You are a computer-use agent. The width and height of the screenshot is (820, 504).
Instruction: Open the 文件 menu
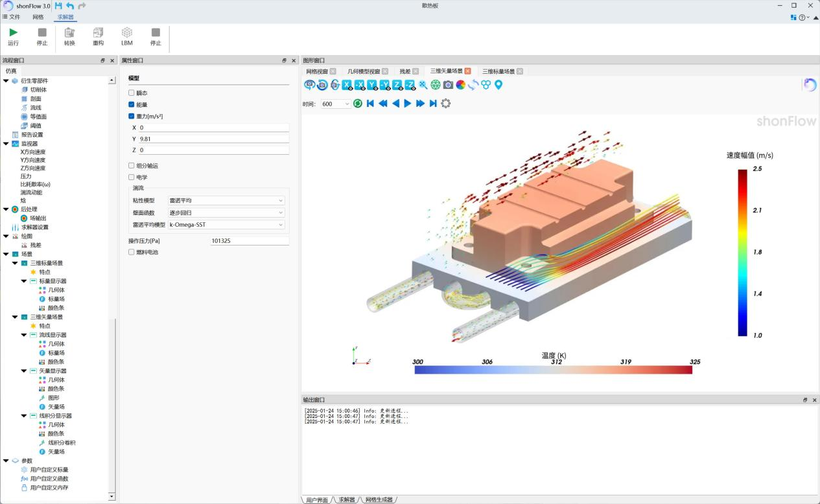[x=12, y=17]
